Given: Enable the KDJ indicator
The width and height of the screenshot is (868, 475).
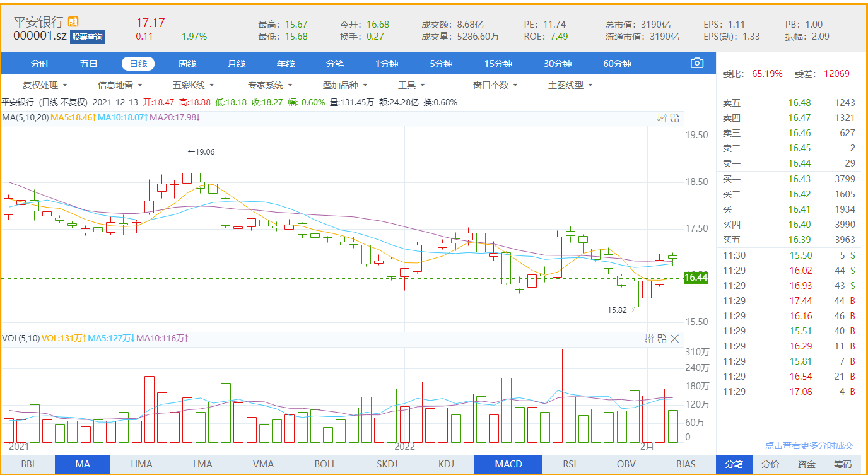Looking at the screenshot, I should 446,464.
